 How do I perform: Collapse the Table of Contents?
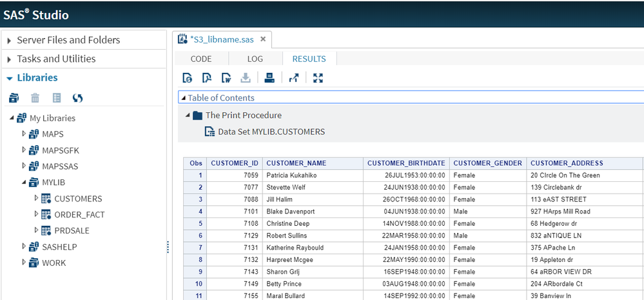(x=183, y=98)
